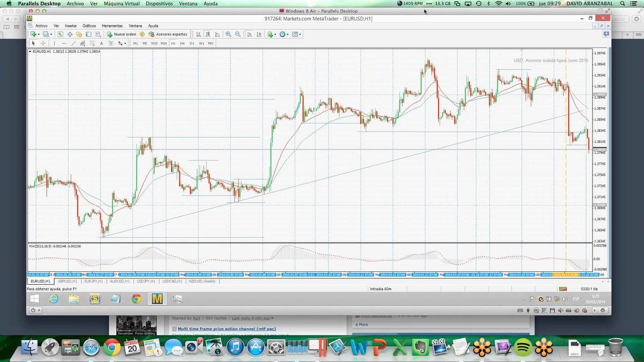Image resolution: width=644 pixels, height=362 pixels.
Task: Select the horizontal line drawing tool
Action: click(64, 43)
